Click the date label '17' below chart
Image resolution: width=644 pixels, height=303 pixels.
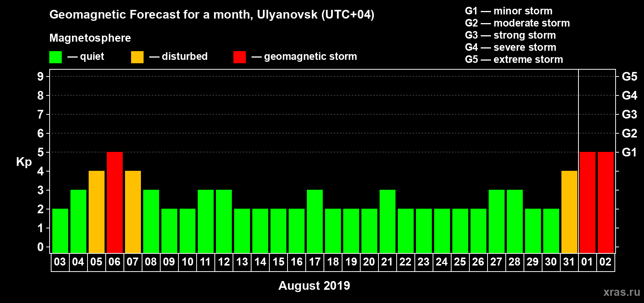[x=314, y=262]
